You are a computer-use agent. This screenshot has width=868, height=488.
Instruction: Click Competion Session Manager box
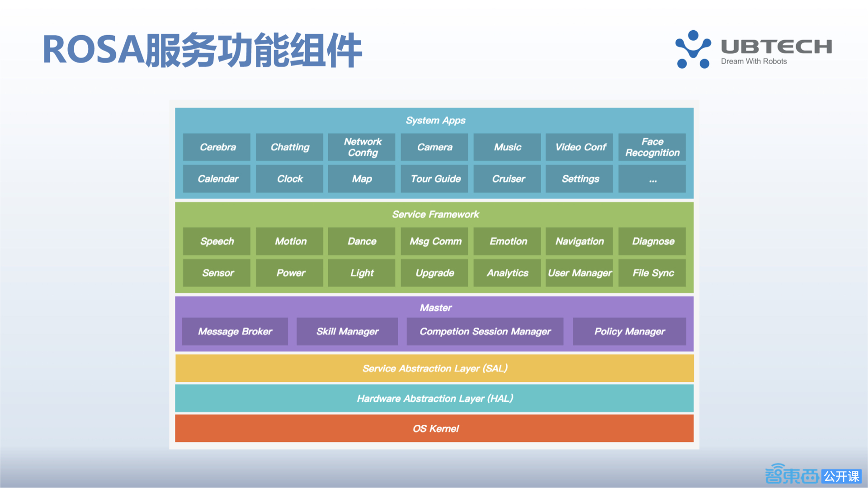tap(485, 332)
